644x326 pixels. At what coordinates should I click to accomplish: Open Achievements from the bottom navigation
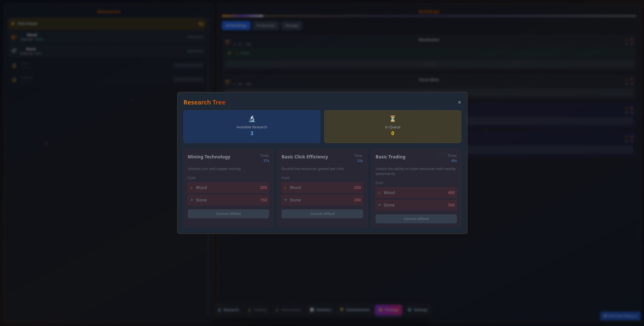pos(354,310)
